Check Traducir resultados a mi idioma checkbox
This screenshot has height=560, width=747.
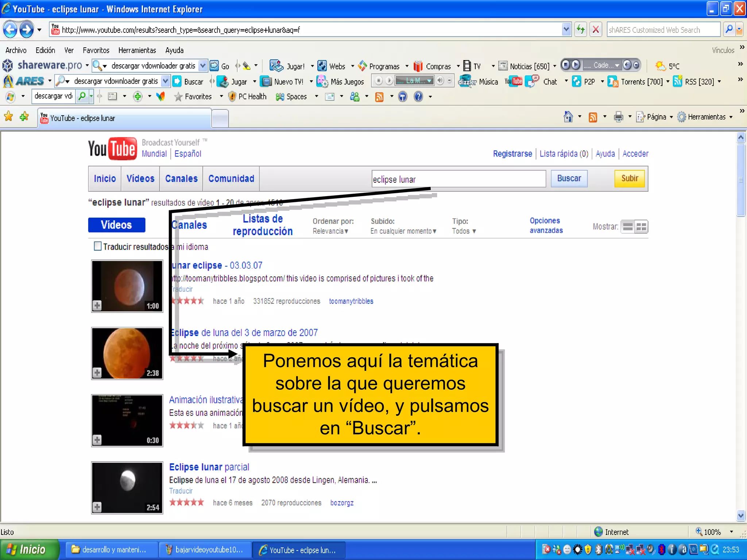click(97, 246)
